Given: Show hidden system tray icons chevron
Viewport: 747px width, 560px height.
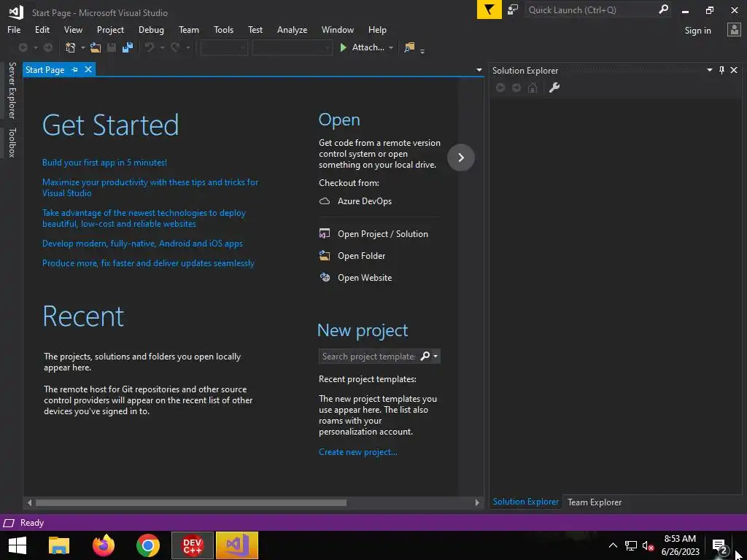Looking at the screenshot, I should pyautogui.click(x=613, y=545).
